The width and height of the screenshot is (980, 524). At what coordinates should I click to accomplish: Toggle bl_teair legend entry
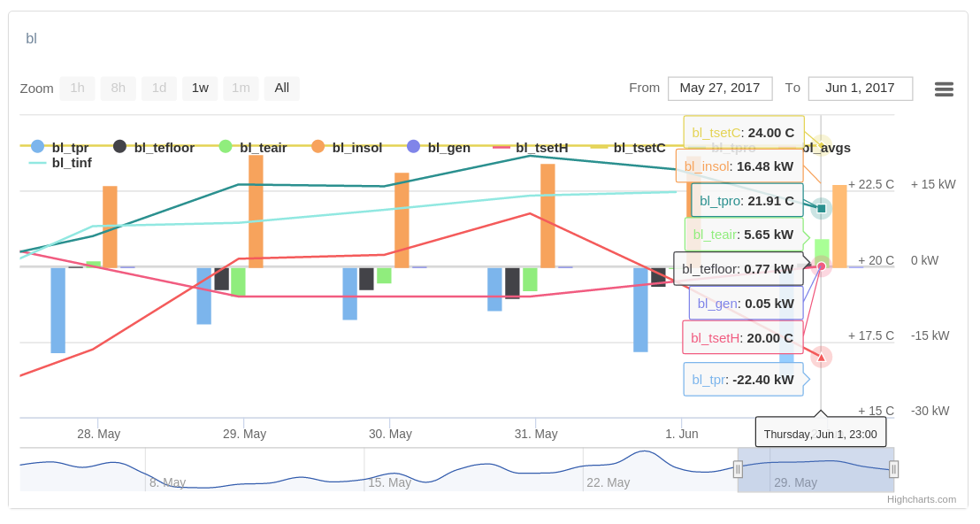253,147
